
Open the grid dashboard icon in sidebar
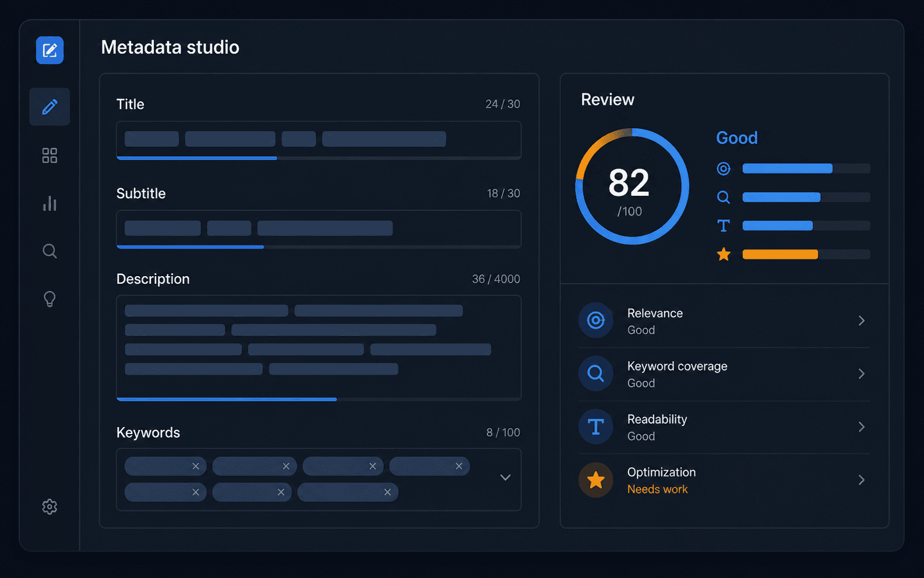(x=50, y=156)
